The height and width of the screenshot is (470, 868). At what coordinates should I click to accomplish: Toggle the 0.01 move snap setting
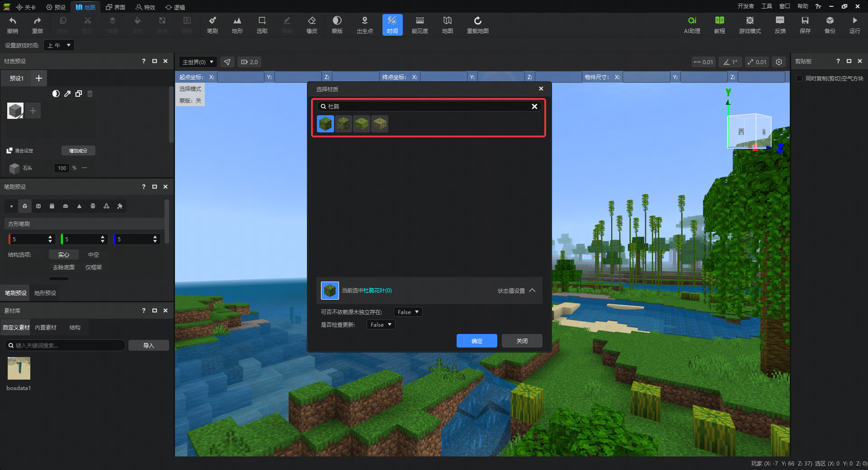tap(703, 62)
